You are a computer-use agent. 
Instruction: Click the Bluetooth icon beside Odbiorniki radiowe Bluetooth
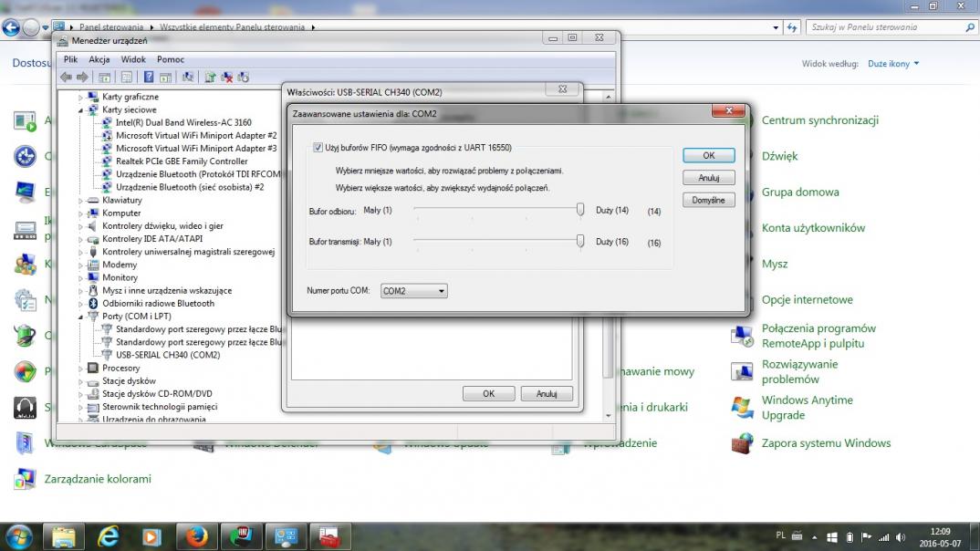click(93, 304)
